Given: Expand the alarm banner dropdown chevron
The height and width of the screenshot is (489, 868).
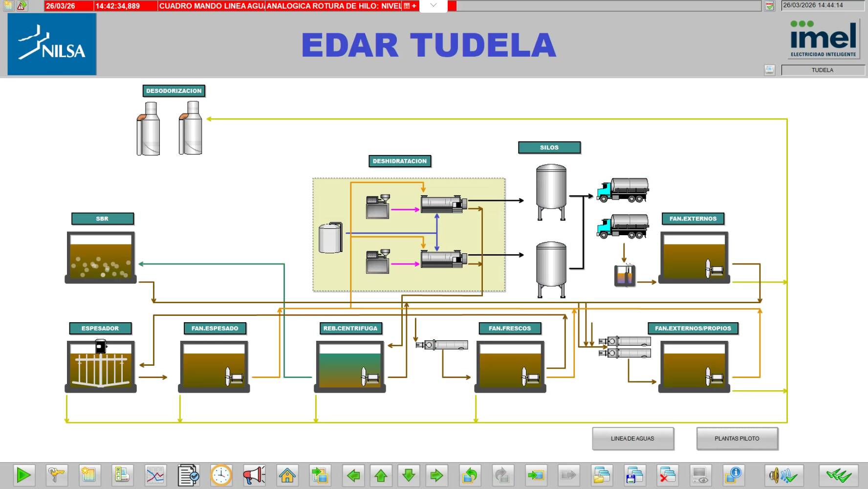Looking at the screenshot, I should click(x=433, y=6).
